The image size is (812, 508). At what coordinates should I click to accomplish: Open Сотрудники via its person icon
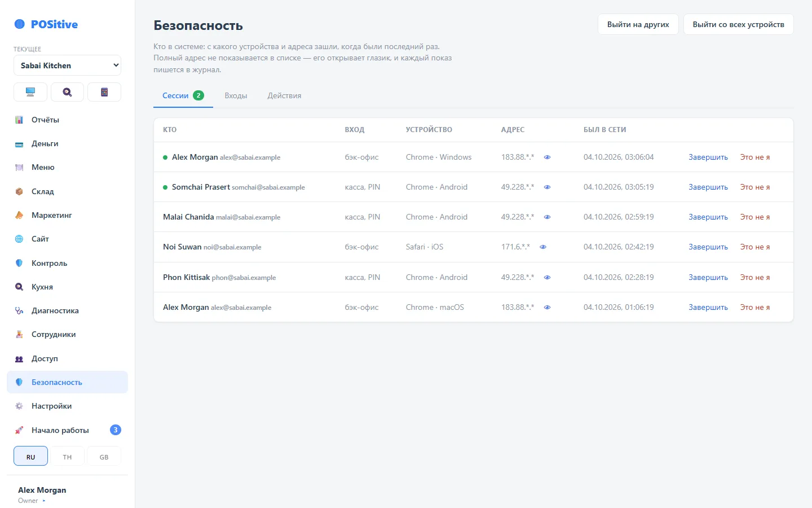coord(19,334)
